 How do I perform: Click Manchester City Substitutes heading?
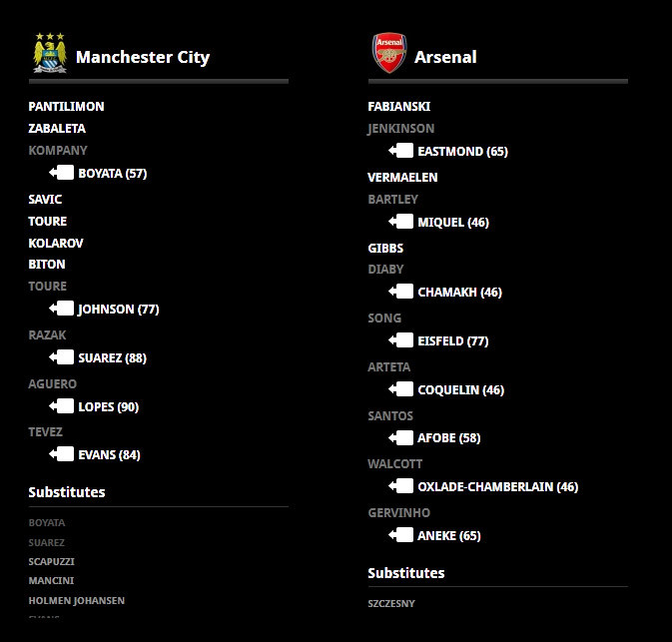click(x=67, y=491)
